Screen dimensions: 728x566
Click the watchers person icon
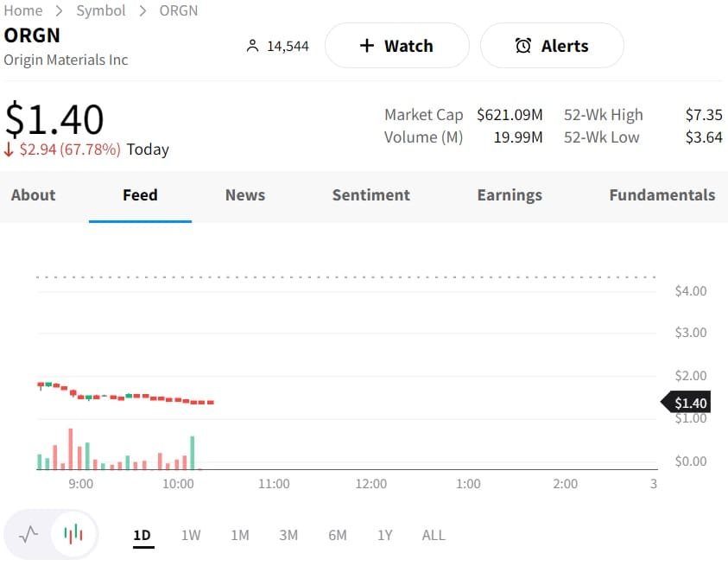tap(252, 46)
